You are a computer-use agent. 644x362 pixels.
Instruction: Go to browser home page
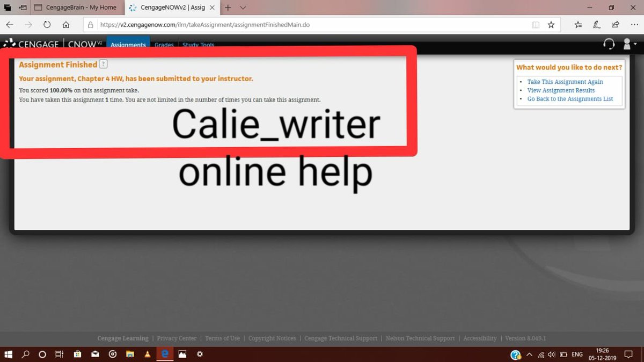66,25
